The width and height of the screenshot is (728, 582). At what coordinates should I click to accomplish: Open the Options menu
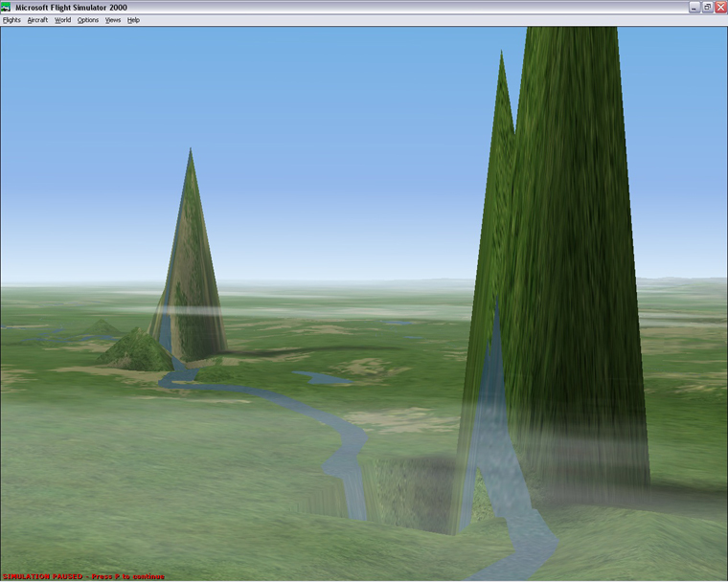click(x=88, y=20)
